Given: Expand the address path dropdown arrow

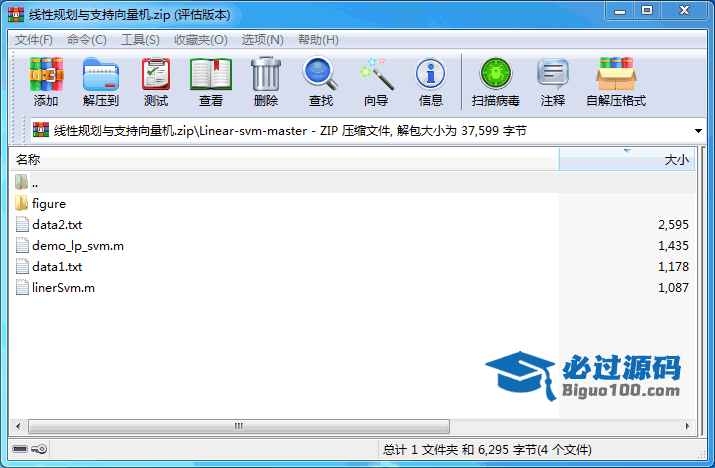Looking at the screenshot, I should point(698,131).
